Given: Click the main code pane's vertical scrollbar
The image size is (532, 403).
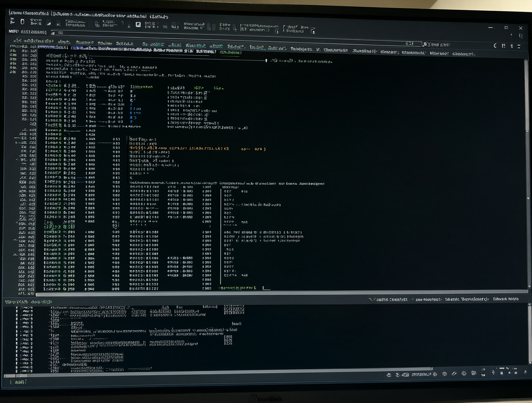Looking at the screenshot, I should (x=527, y=174).
